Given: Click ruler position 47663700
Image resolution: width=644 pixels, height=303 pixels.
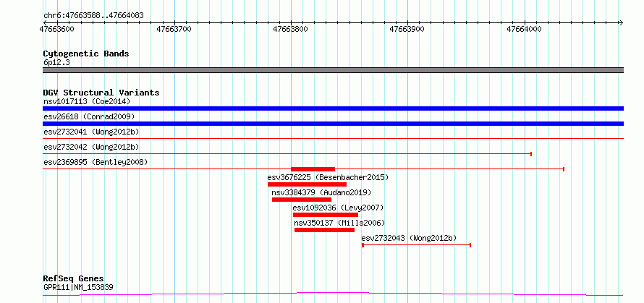Looking at the screenshot, I should pyautogui.click(x=174, y=29).
